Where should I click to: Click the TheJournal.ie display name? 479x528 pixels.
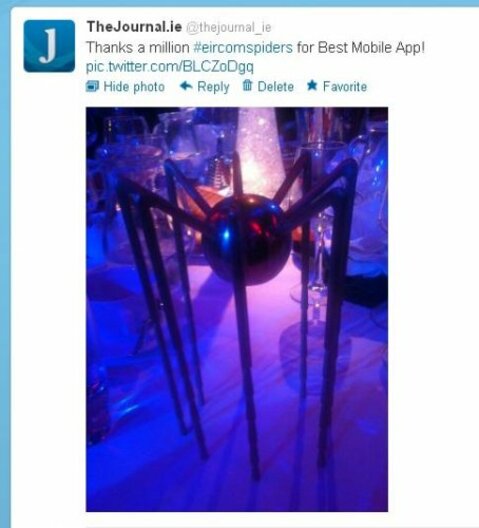pyautogui.click(x=134, y=27)
